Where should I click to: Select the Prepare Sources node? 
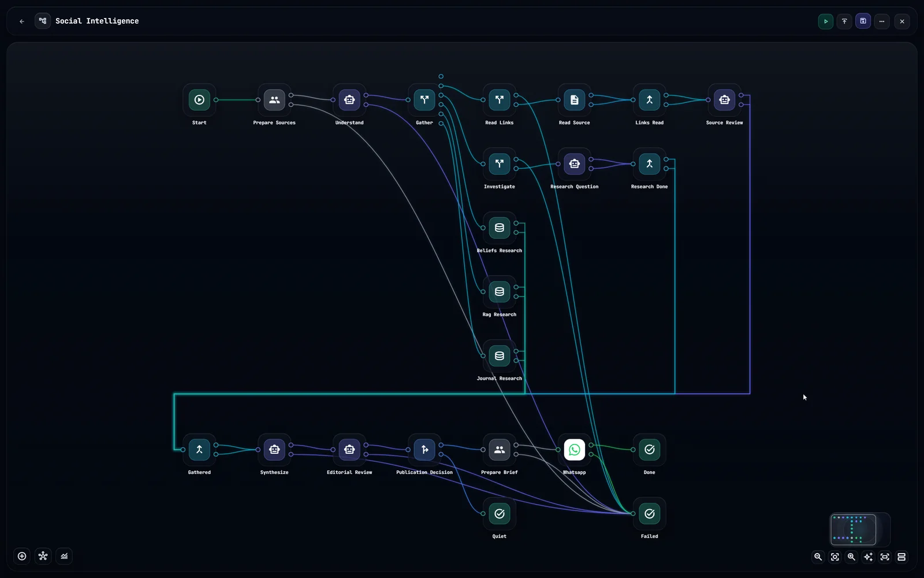pyautogui.click(x=274, y=100)
